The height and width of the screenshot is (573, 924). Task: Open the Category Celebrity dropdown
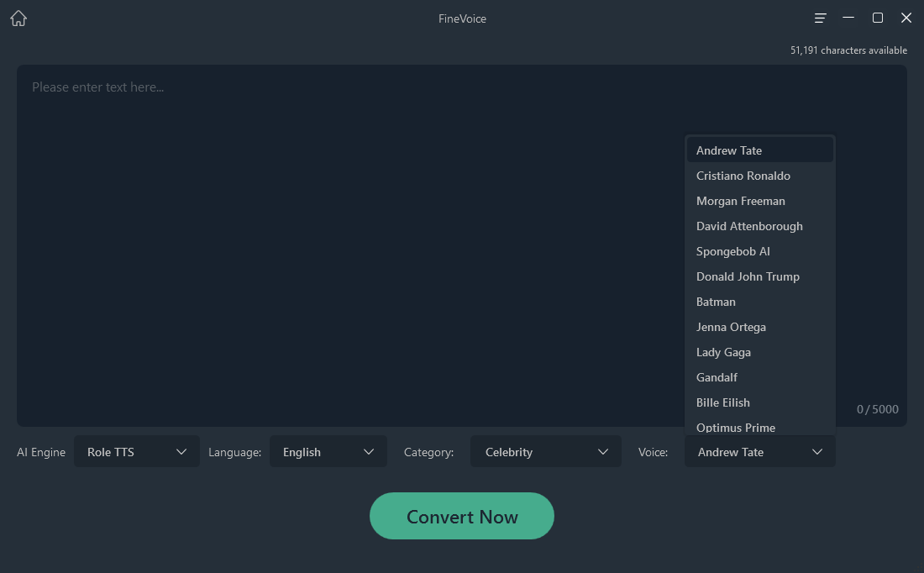(x=546, y=451)
